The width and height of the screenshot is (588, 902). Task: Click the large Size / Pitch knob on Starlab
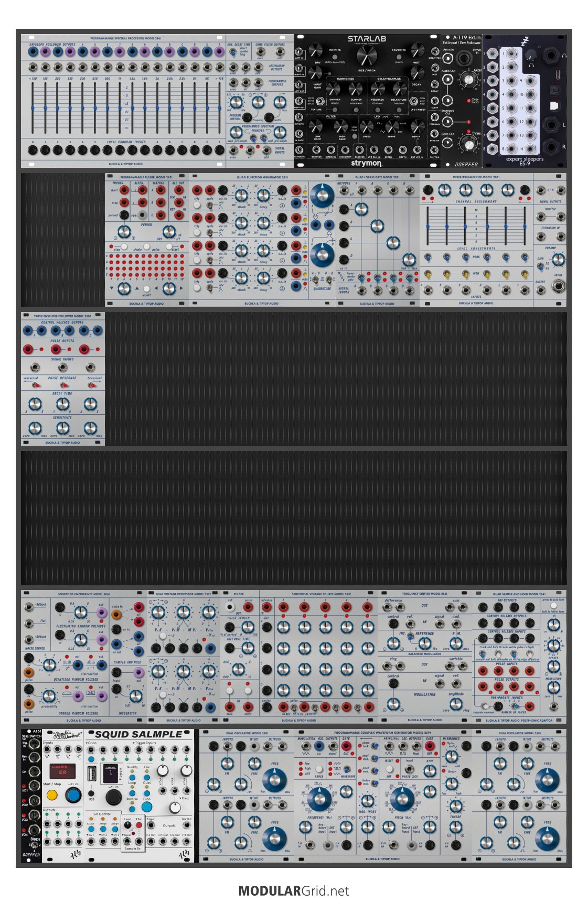pos(367,55)
